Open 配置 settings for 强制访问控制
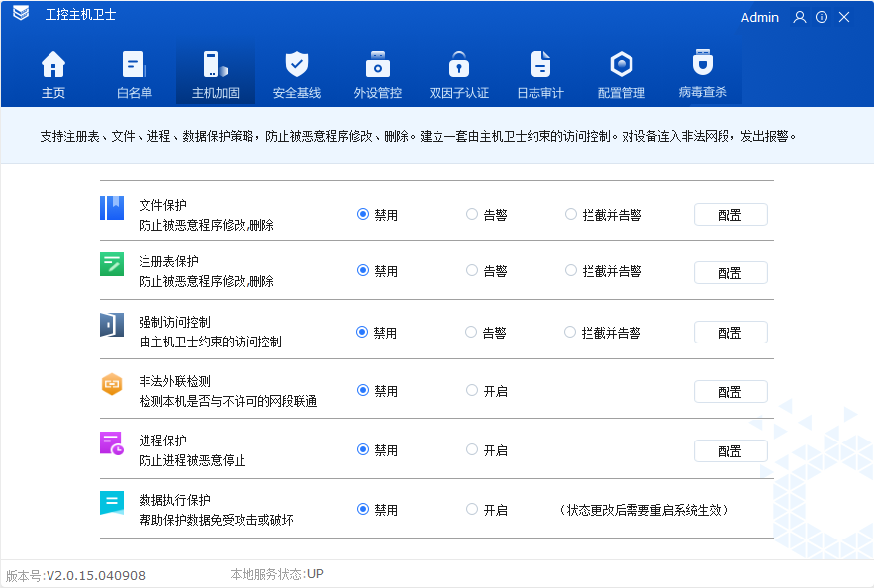This screenshot has height=588, width=874. point(730,332)
